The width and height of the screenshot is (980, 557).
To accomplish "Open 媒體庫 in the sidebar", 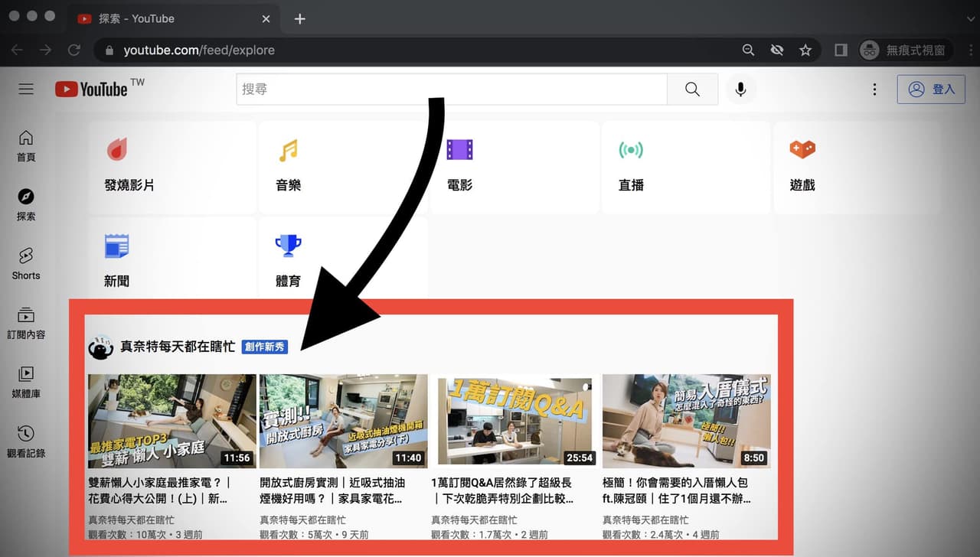I will point(26,383).
